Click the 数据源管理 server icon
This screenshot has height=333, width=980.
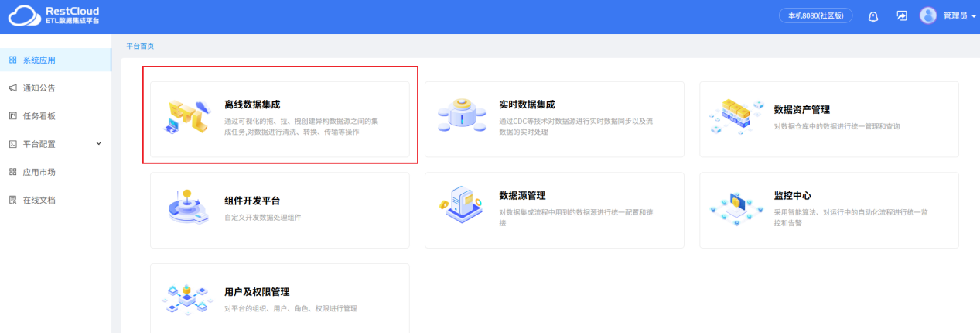point(462,205)
